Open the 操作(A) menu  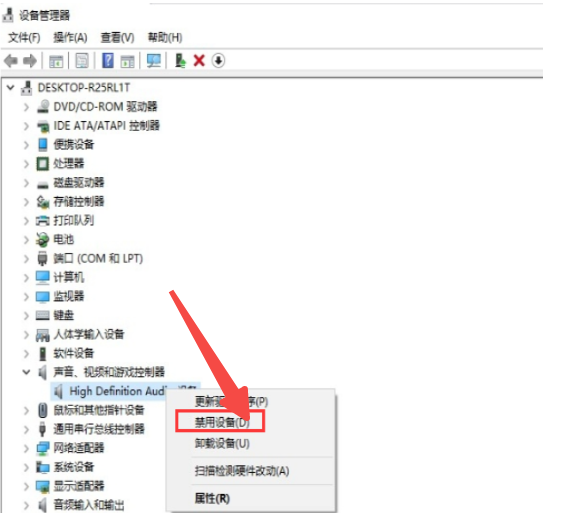point(70,37)
